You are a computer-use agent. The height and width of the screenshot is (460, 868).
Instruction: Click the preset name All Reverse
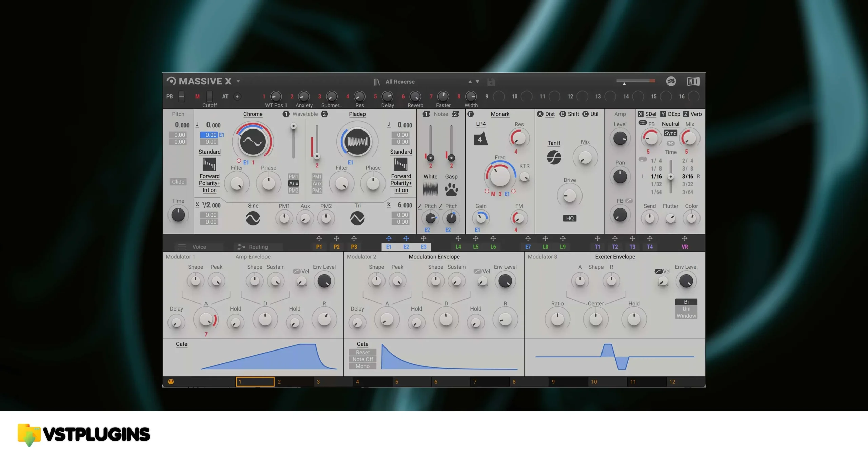tap(400, 82)
